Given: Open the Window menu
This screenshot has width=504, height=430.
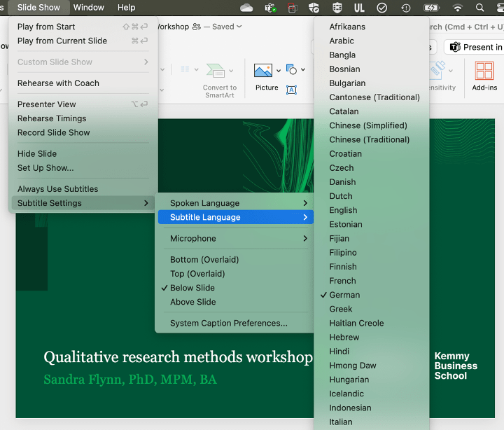Looking at the screenshot, I should click(x=89, y=8).
